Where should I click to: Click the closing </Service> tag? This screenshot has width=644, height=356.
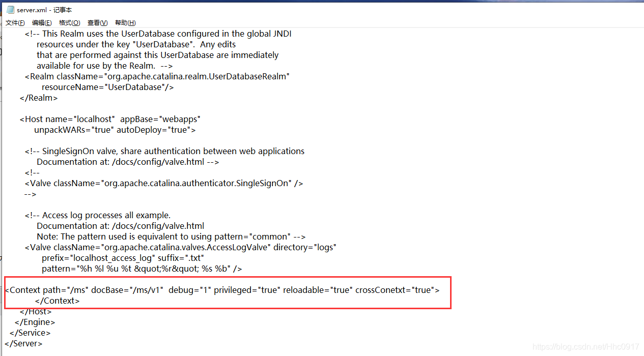[30, 333]
